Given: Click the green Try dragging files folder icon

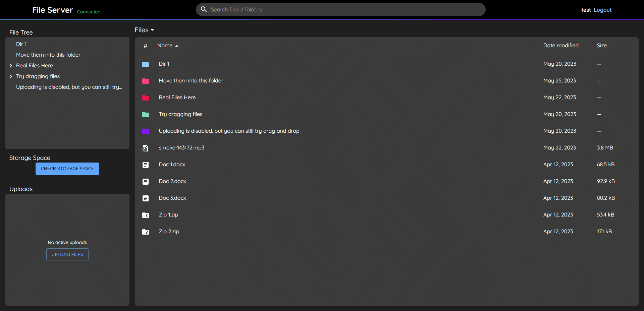Looking at the screenshot, I should (146, 115).
